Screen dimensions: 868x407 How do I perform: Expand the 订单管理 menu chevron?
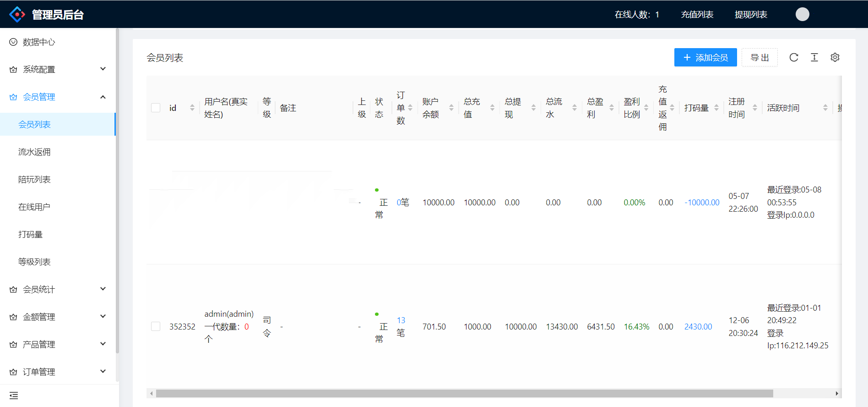point(103,372)
